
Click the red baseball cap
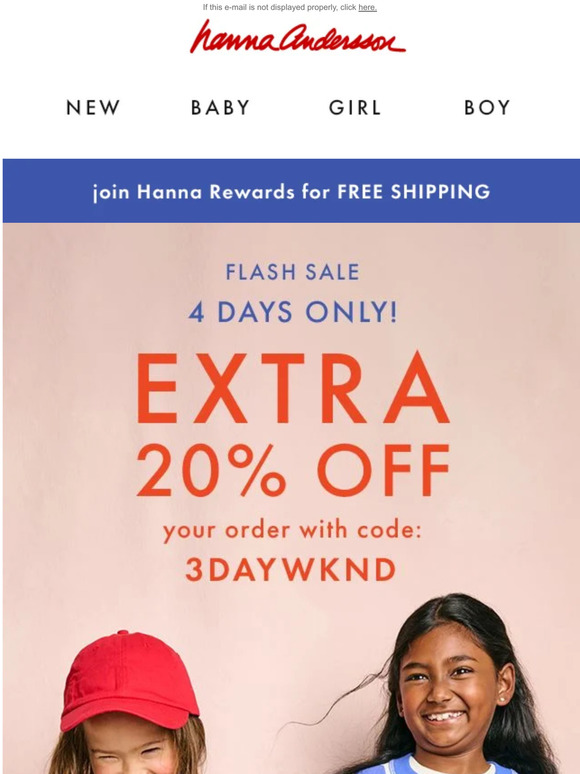coord(128,679)
